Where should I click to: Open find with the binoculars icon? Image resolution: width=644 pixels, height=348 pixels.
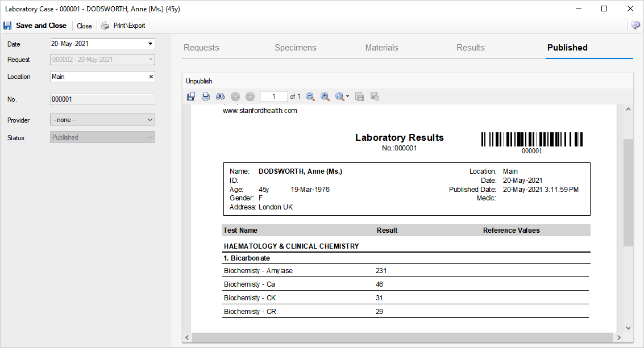pyautogui.click(x=221, y=97)
